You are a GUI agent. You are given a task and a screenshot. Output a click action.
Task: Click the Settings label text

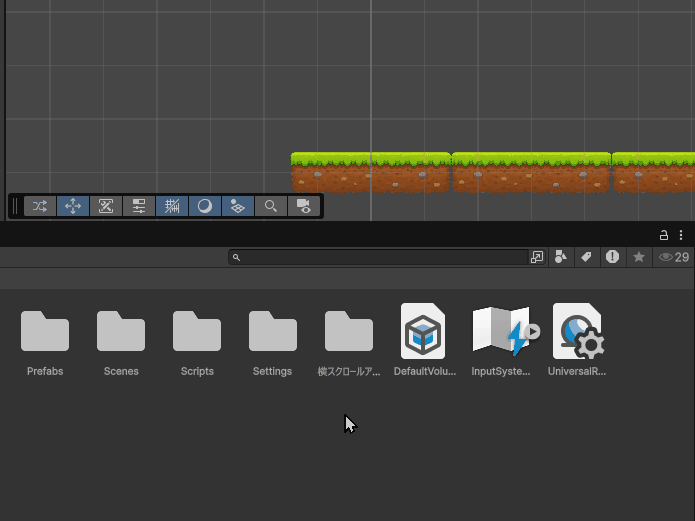(272, 372)
